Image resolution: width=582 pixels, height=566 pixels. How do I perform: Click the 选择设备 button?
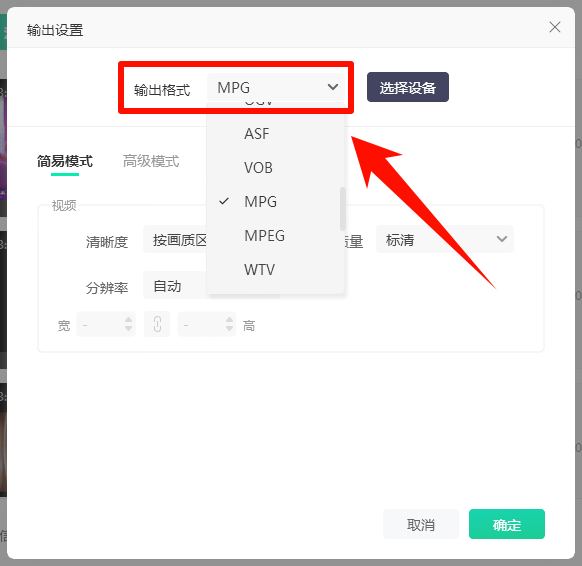pyautogui.click(x=408, y=87)
